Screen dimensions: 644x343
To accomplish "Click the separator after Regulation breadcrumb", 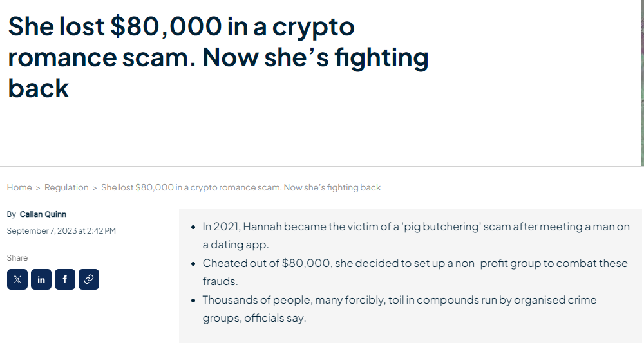I will (x=95, y=188).
